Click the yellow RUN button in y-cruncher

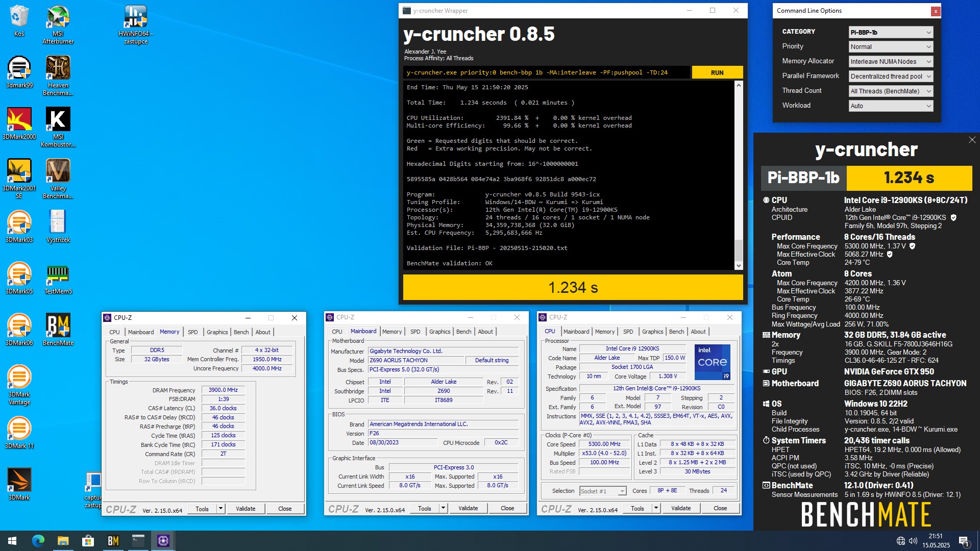pos(717,72)
